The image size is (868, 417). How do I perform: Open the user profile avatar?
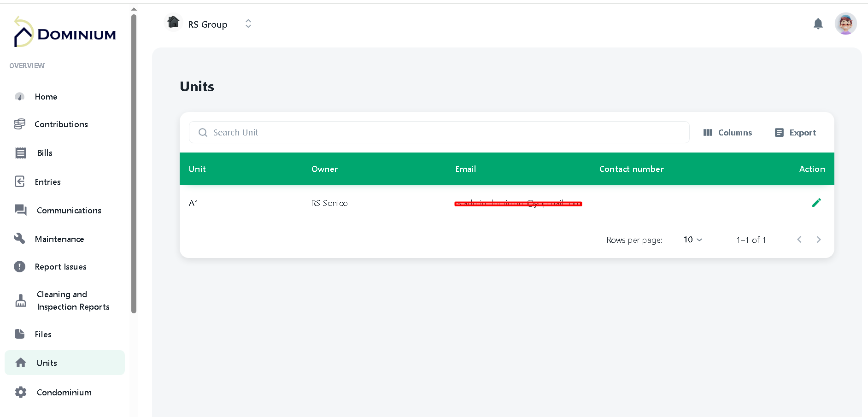coord(846,23)
